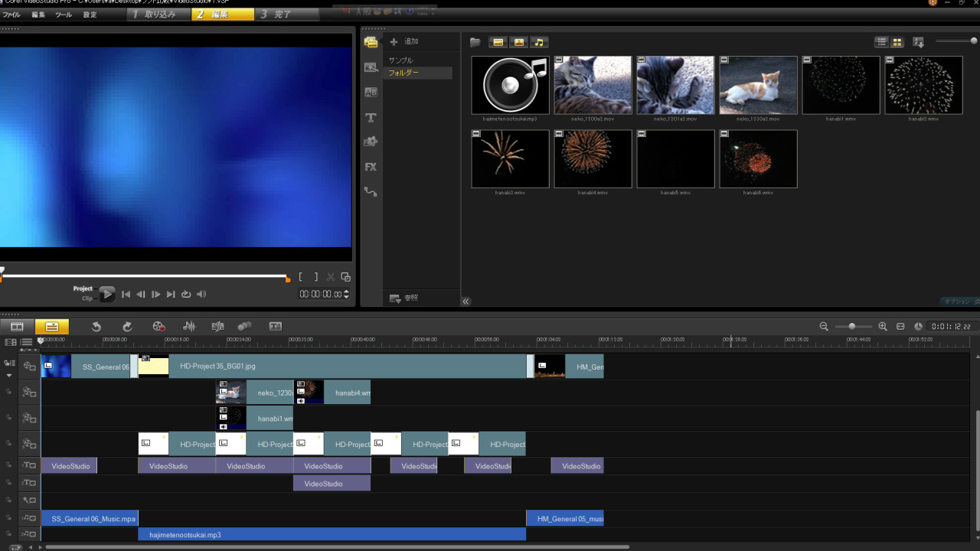Viewport: 980px width, 551px height.
Task: Open the ファイル (File) menu
Action: (x=11, y=15)
